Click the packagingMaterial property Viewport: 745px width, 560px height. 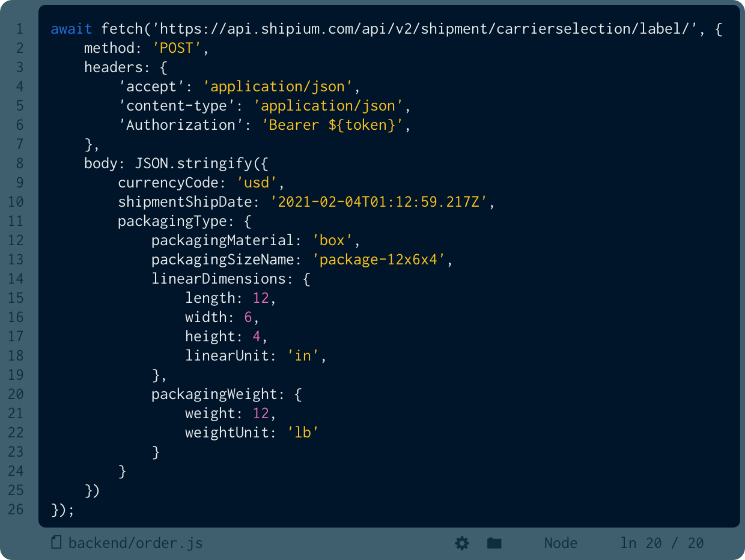coord(222,240)
